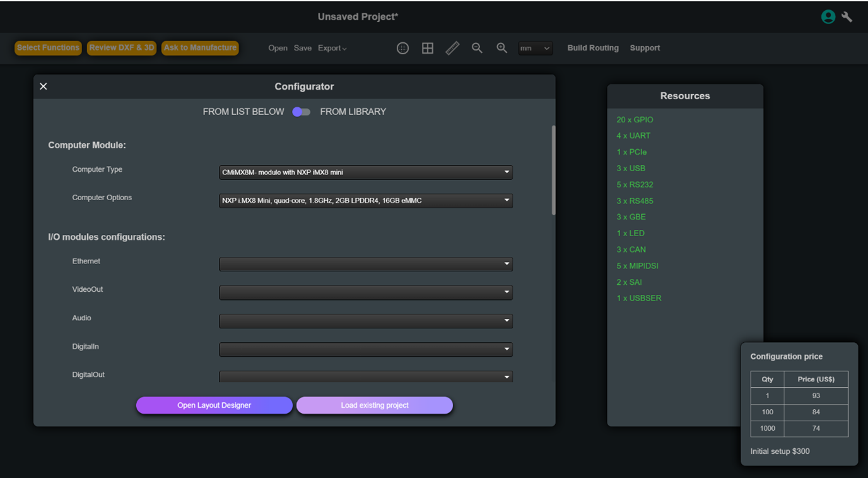This screenshot has height=478, width=868.
Task: Click the zoom out magnifier icon
Action: (477, 48)
